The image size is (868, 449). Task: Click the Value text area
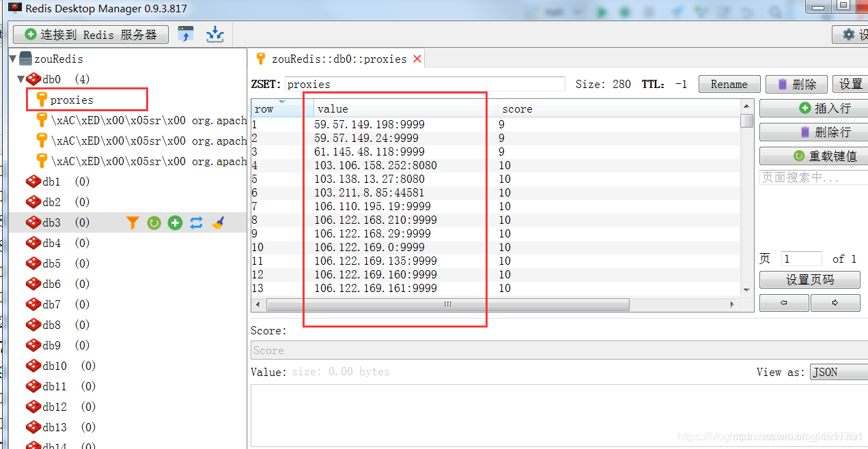click(x=559, y=416)
